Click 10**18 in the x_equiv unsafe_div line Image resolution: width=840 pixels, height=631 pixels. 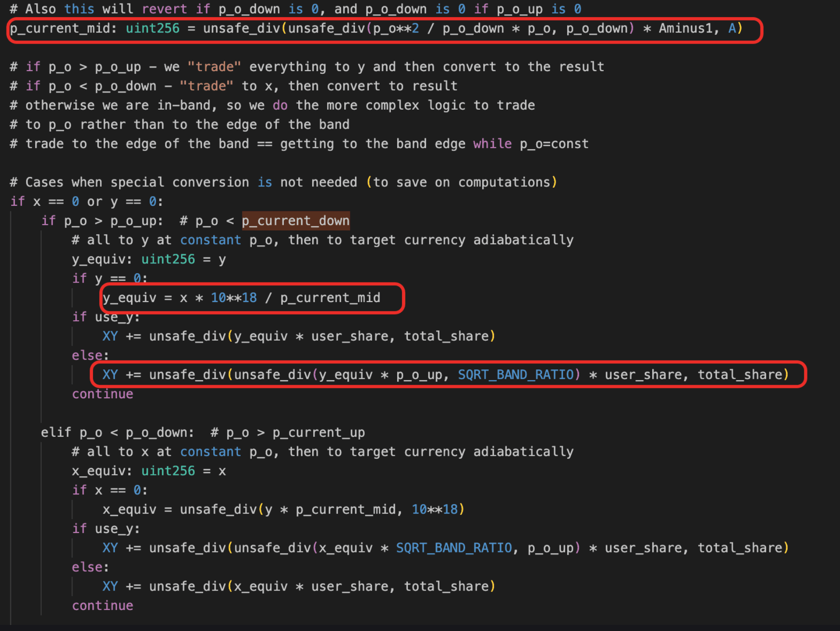pos(434,510)
